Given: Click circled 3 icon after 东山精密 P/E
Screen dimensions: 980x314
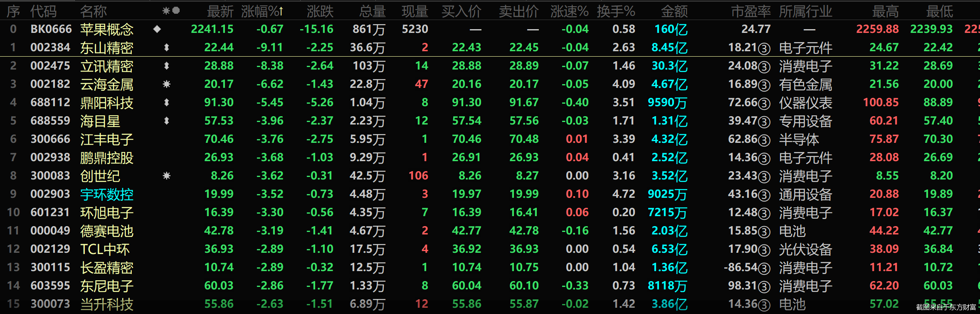Looking at the screenshot, I should click(764, 49).
